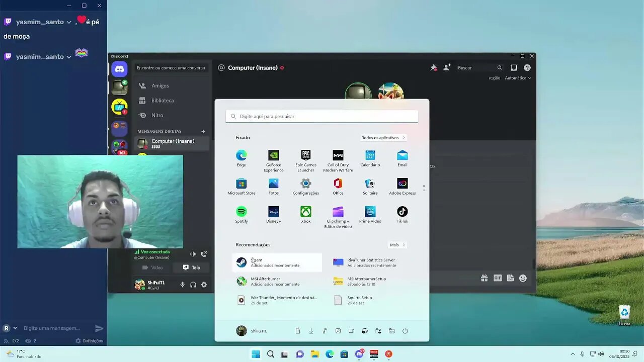Open personal folder shortcut in Start footer

tap(378, 331)
